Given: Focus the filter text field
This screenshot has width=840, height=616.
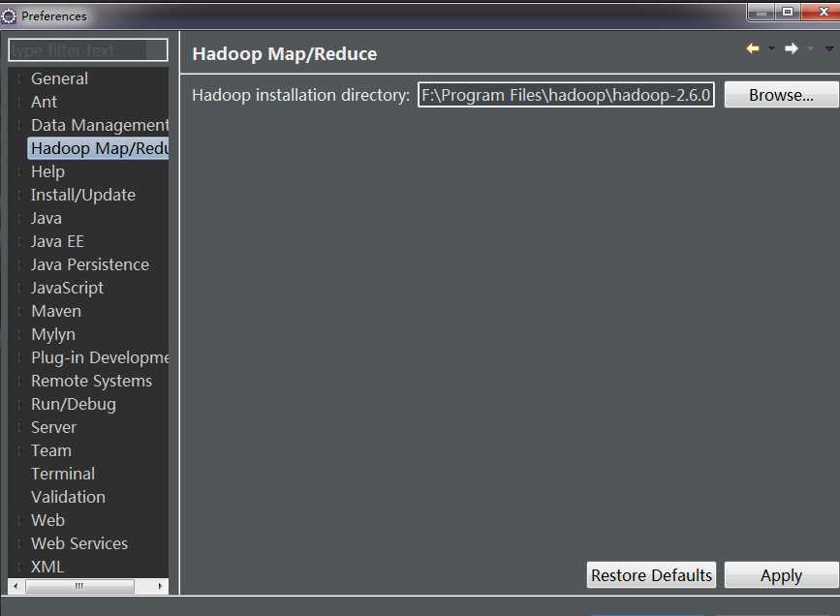Looking at the screenshot, I should point(88,49).
